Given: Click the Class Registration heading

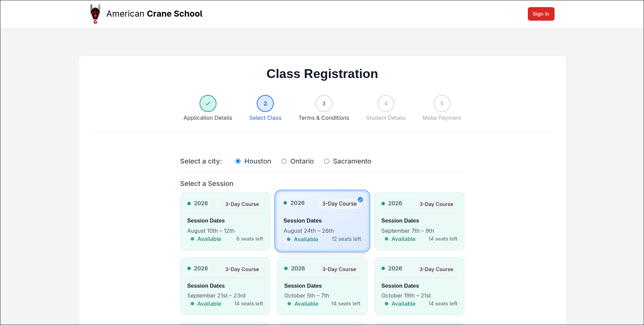Looking at the screenshot, I should pyautogui.click(x=322, y=74).
